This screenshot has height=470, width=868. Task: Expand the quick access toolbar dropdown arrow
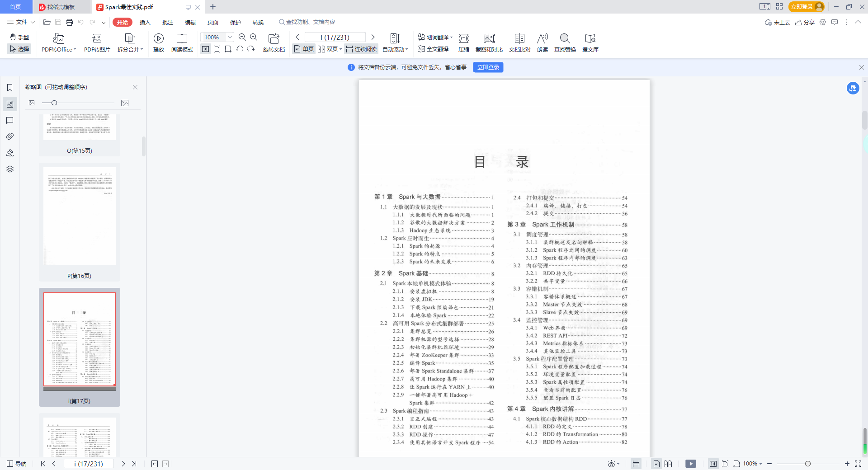click(x=104, y=22)
